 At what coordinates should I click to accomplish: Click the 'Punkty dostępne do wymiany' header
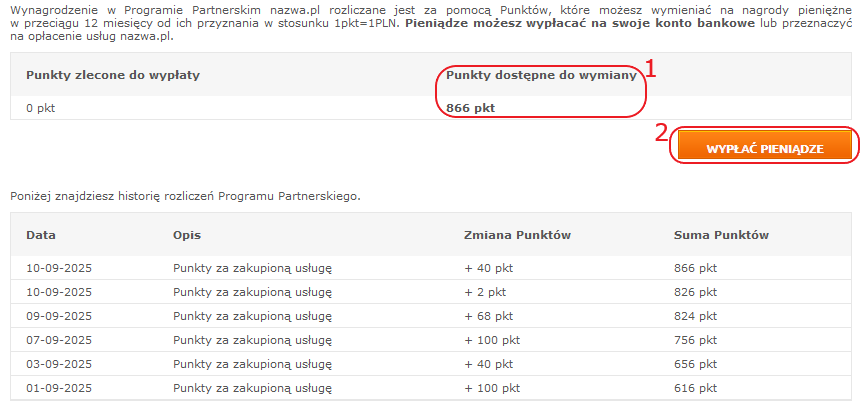pyautogui.click(x=541, y=75)
